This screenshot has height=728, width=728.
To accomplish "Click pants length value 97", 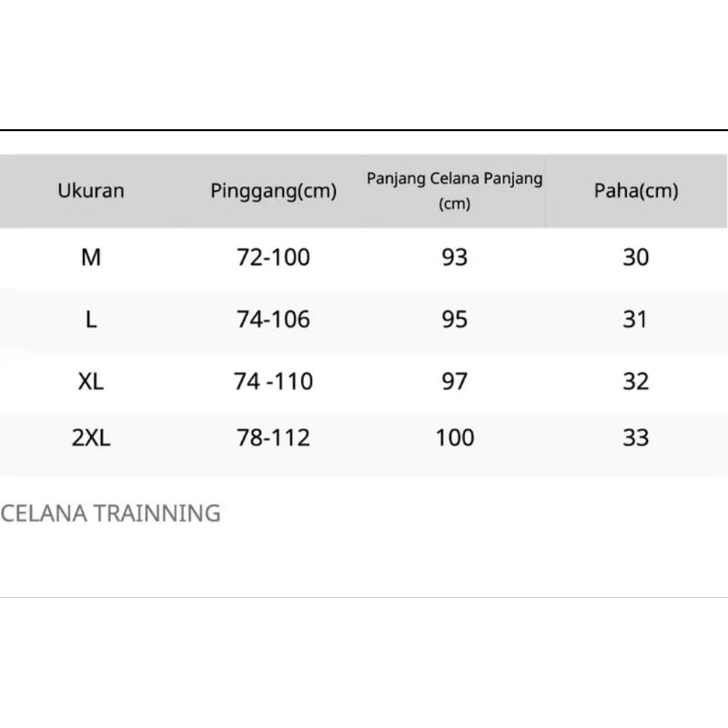I will click(x=454, y=381).
